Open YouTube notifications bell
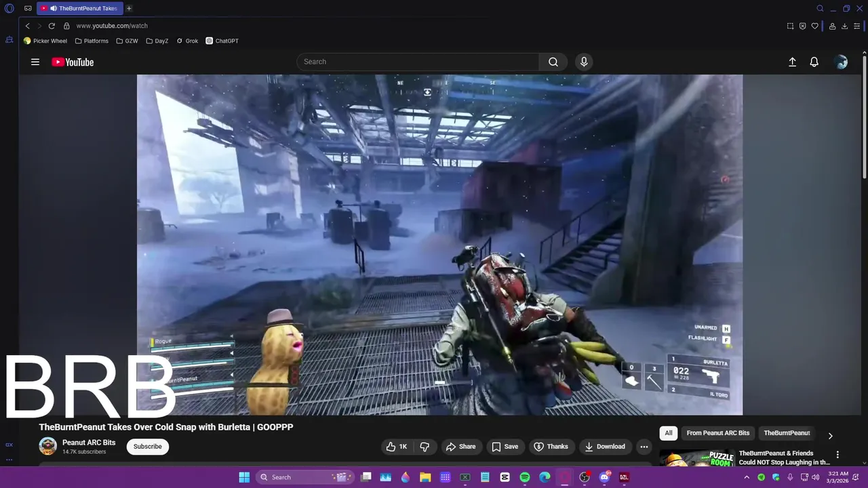The image size is (868, 488). (814, 62)
